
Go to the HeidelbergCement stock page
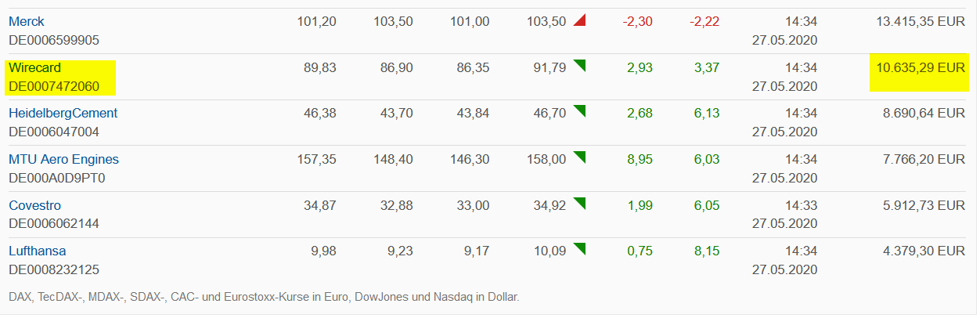coord(63,114)
